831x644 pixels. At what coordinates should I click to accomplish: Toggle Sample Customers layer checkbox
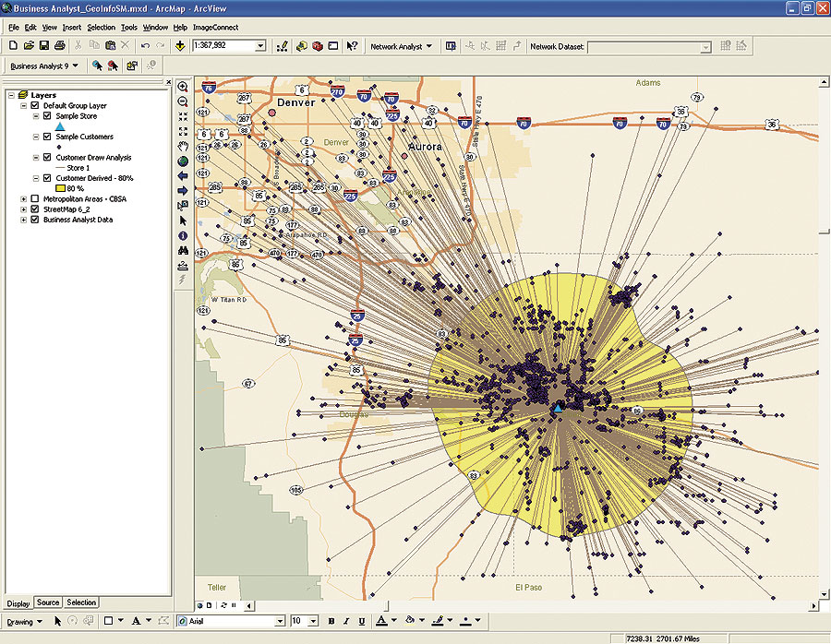click(47, 137)
